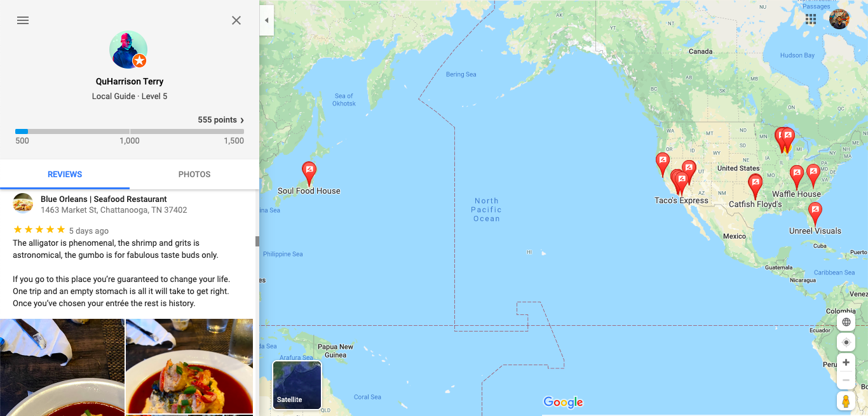Activate the Street View pegman
868x416 pixels.
point(846,401)
